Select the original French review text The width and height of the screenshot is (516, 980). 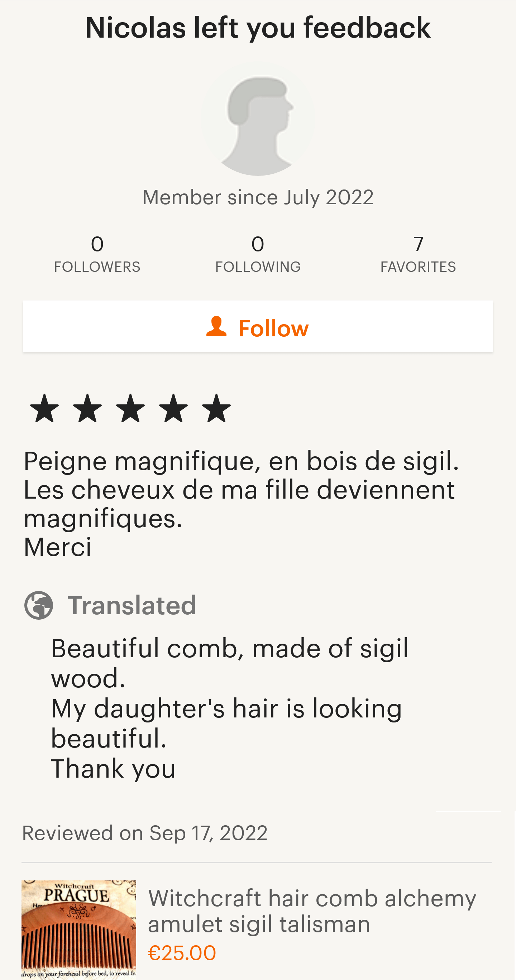tap(240, 503)
